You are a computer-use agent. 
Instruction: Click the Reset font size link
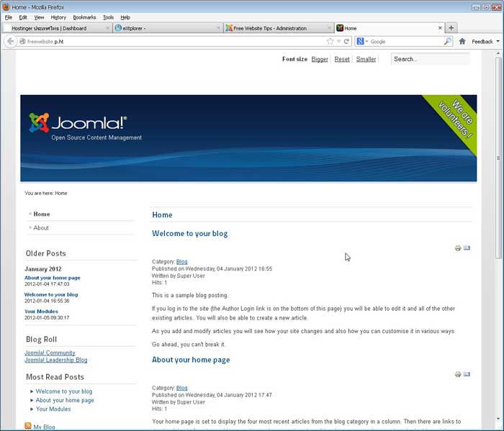pos(342,59)
